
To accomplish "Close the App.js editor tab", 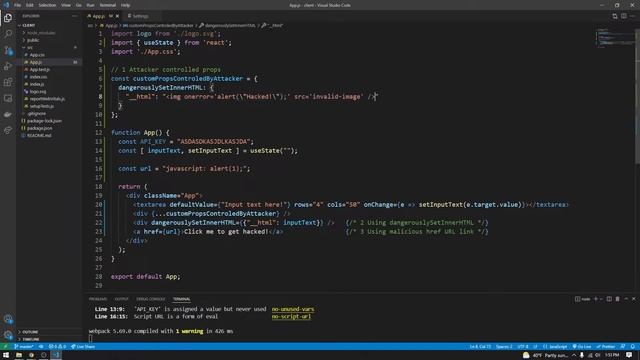I will 117,16.
